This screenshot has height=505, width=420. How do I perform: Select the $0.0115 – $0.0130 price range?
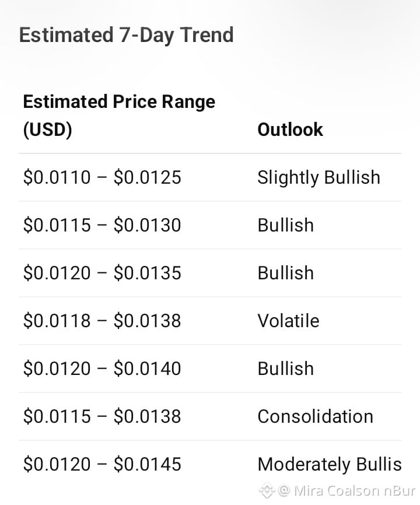[x=103, y=225]
